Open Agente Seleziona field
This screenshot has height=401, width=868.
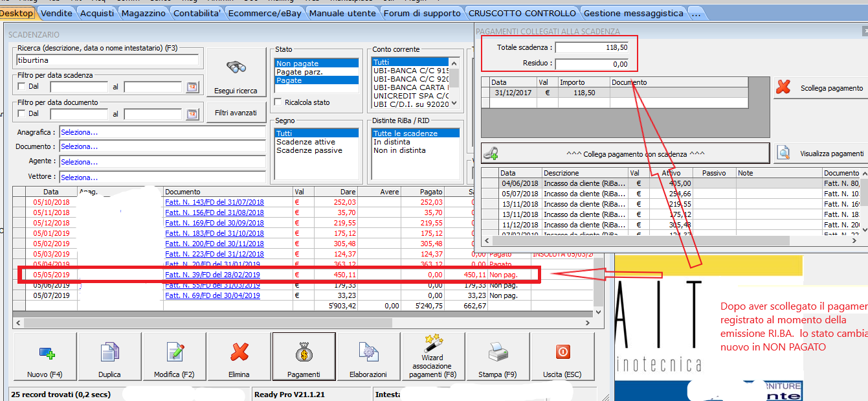click(x=162, y=162)
